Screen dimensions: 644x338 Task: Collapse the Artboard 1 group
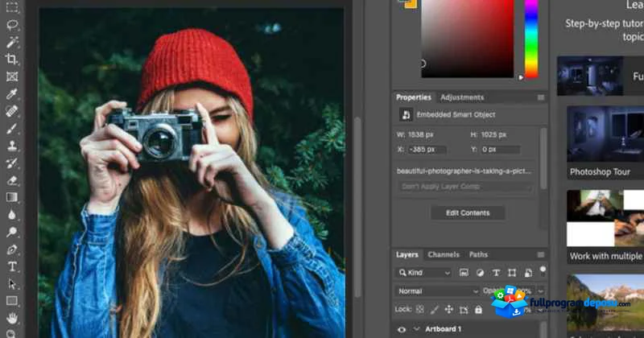click(416, 329)
